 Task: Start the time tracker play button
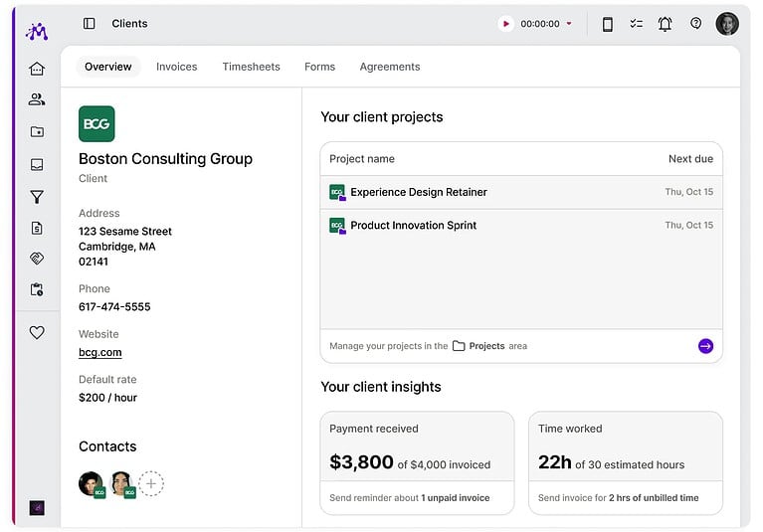point(505,23)
